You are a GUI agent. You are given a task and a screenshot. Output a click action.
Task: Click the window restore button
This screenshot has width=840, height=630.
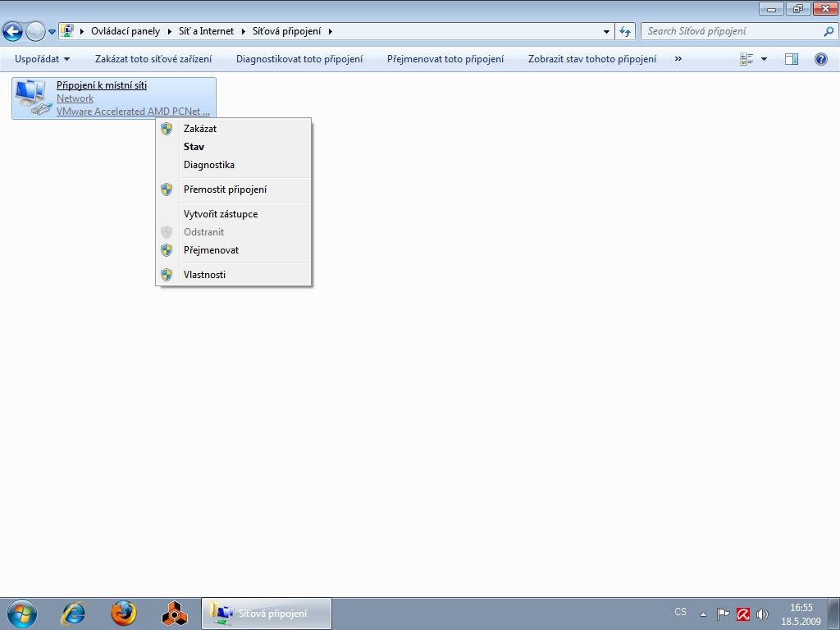[x=798, y=8]
